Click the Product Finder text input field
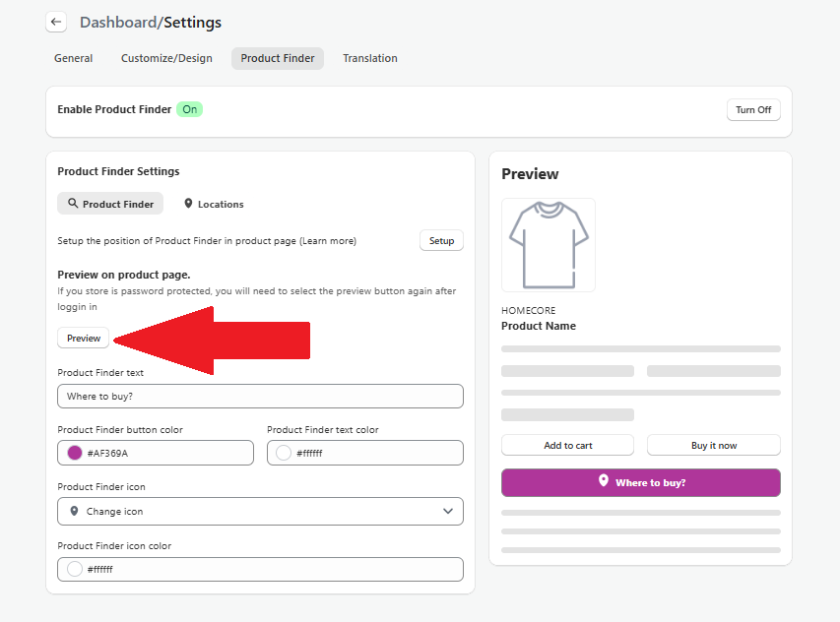This screenshot has height=622, width=840. point(260,396)
